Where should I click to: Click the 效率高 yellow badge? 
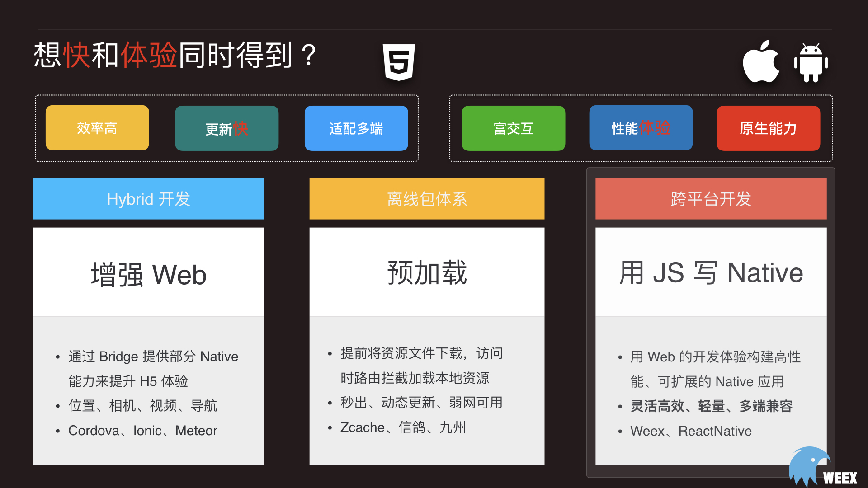pos(97,128)
